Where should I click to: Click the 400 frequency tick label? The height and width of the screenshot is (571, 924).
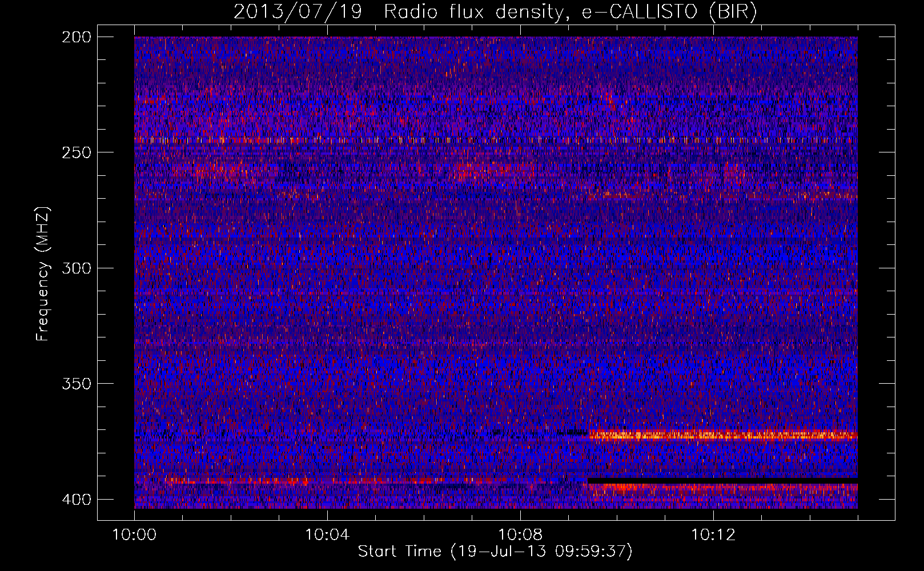76,499
